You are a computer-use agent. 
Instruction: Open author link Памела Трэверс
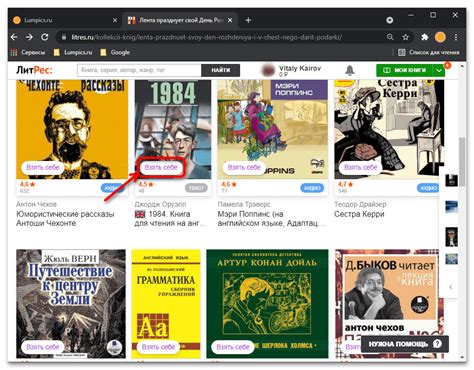pos(244,204)
